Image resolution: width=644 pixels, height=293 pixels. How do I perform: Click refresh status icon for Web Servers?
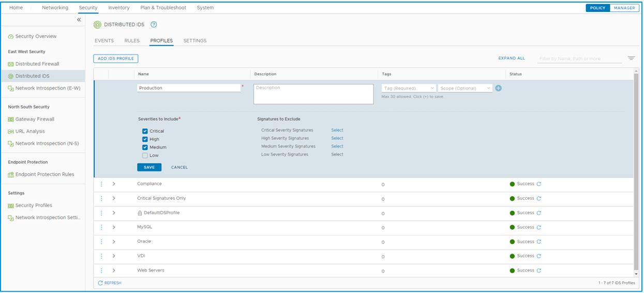[x=539, y=271]
